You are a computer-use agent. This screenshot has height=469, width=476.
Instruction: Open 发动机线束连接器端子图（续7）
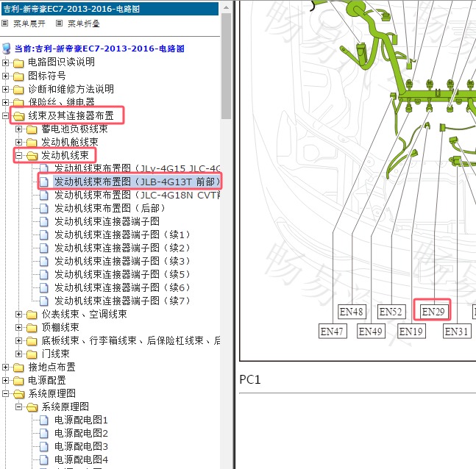coord(122,301)
